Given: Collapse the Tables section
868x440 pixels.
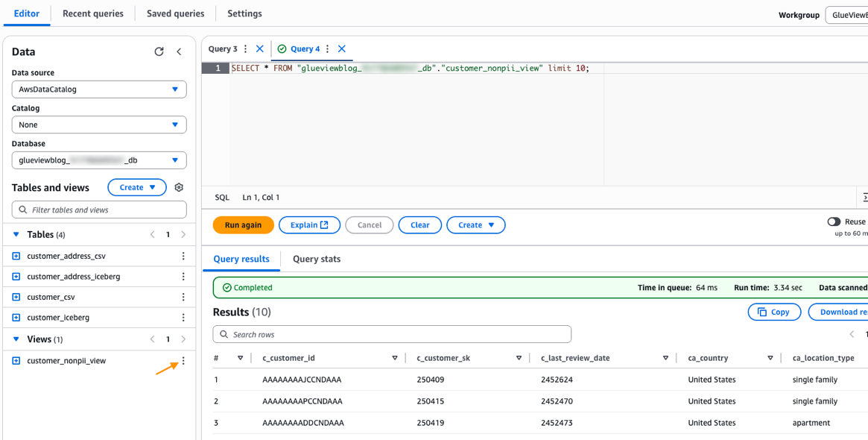Looking at the screenshot, I should [x=16, y=235].
